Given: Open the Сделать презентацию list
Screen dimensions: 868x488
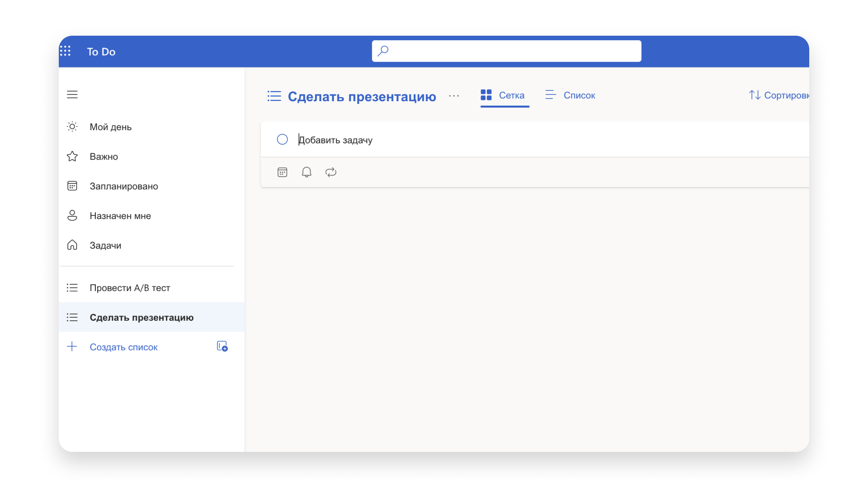Looking at the screenshot, I should point(142,317).
